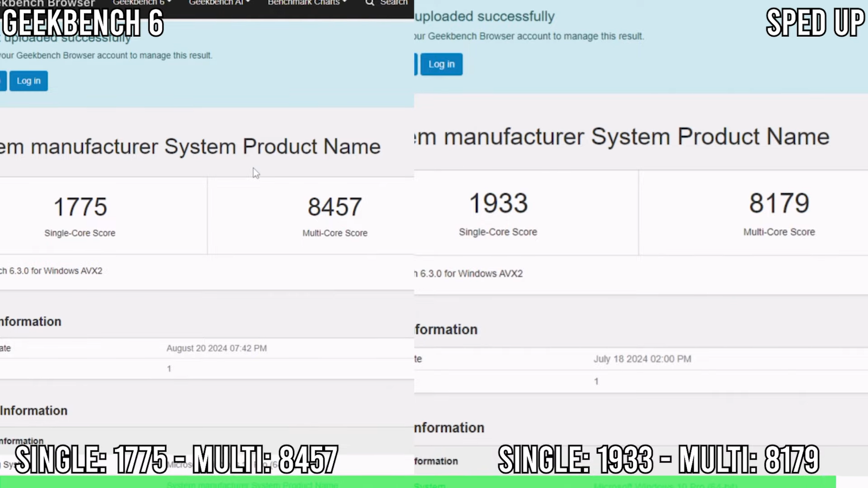Screen dimensions: 868x488
Task: Click the account notice above the left Log in
Action: (106, 55)
